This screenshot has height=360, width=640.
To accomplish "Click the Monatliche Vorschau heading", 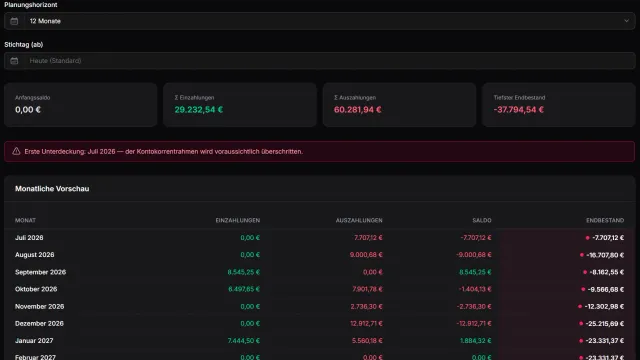I will (x=52, y=189).
